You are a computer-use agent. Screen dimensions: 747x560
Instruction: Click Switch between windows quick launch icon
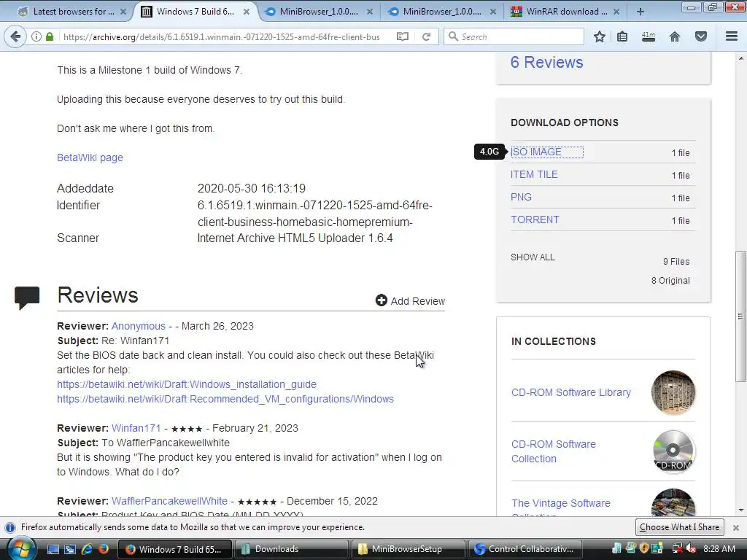tap(70, 549)
